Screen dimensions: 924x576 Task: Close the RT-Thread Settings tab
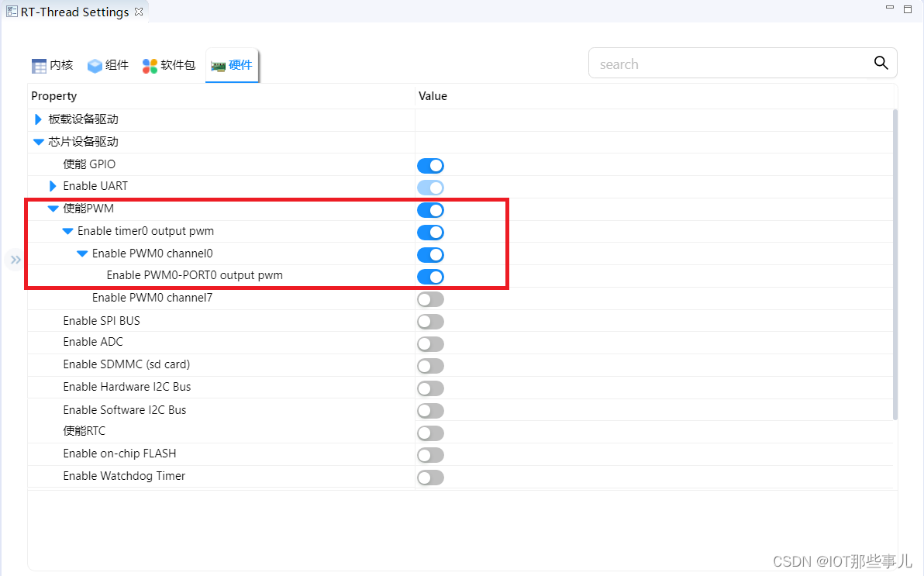(x=139, y=11)
